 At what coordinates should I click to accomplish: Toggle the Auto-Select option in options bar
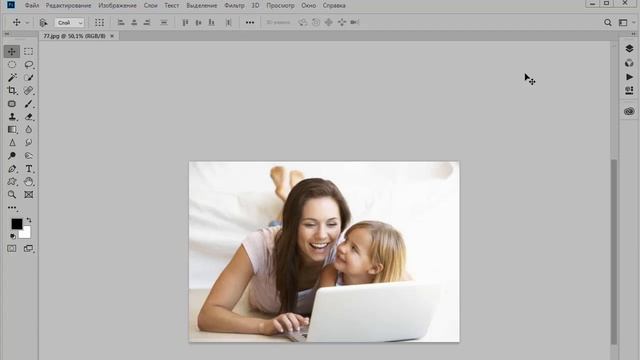[x=43, y=22]
